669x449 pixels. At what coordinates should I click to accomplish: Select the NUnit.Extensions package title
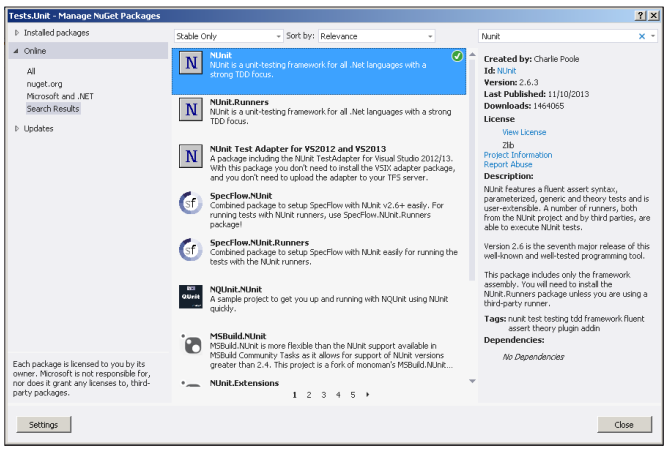[x=244, y=383]
